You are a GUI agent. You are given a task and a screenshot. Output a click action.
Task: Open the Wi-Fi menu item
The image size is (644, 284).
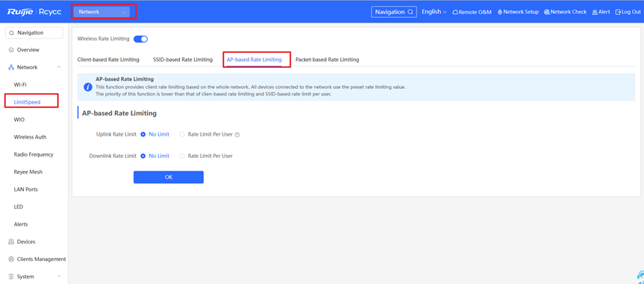point(20,84)
